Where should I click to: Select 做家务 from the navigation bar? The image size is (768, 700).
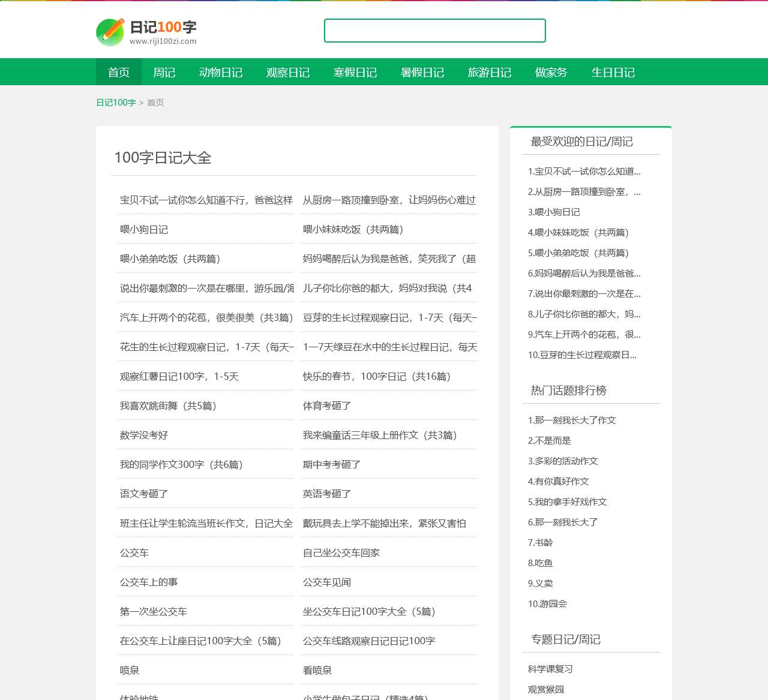point(551,72)
